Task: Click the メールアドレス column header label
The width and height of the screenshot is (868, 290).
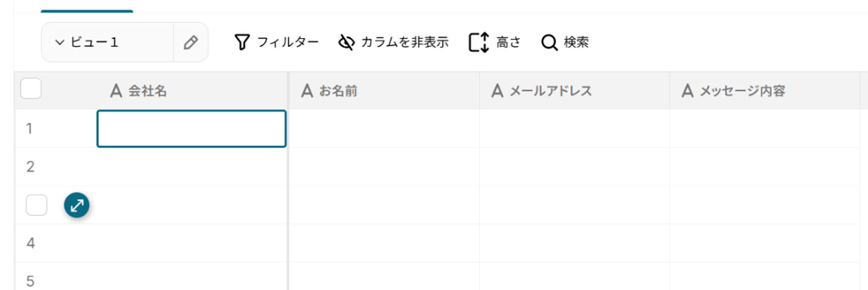Action: point(551,91)
